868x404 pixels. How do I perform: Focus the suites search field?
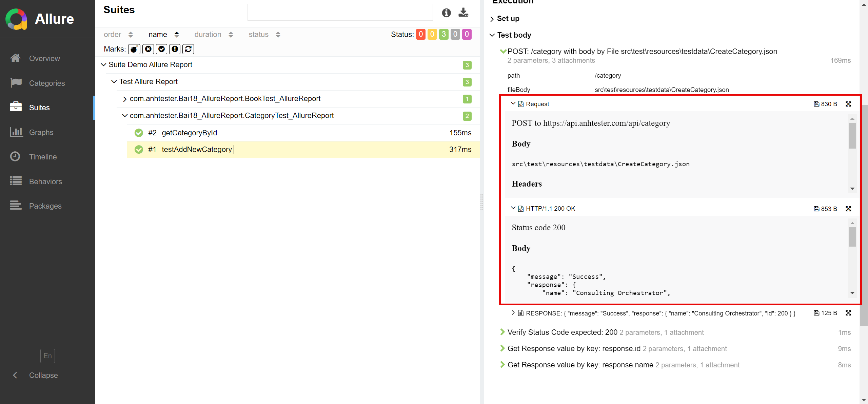(340, 13)
